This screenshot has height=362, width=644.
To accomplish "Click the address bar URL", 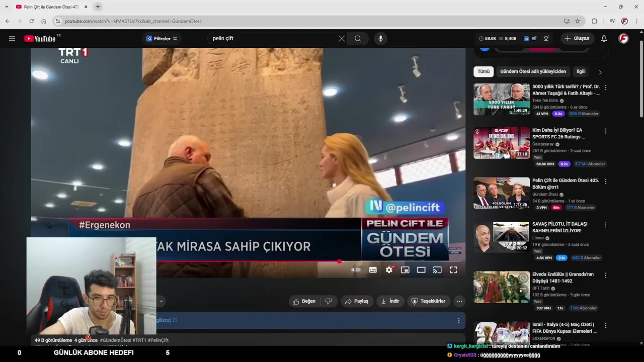I will click(x=133, y=21).
